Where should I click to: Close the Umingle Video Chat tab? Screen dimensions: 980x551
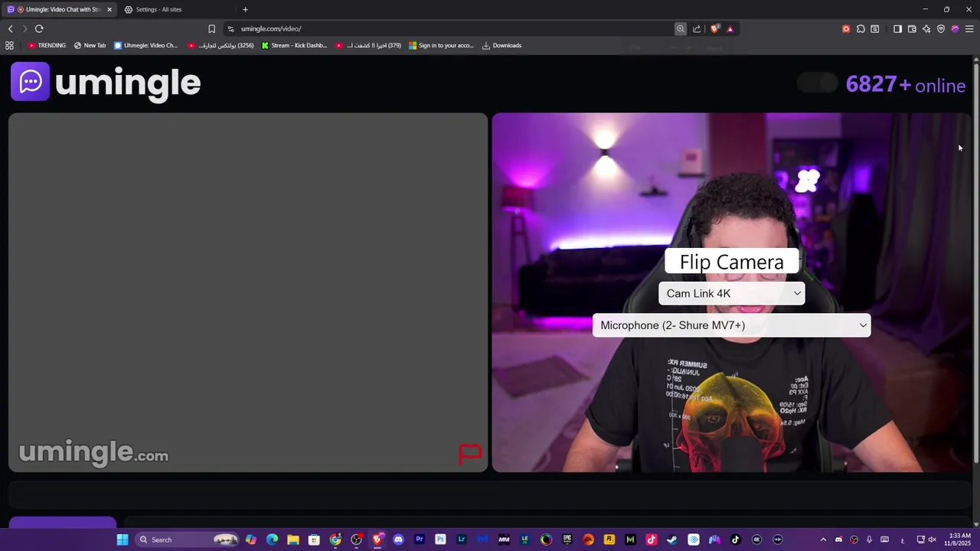point(109,9)
